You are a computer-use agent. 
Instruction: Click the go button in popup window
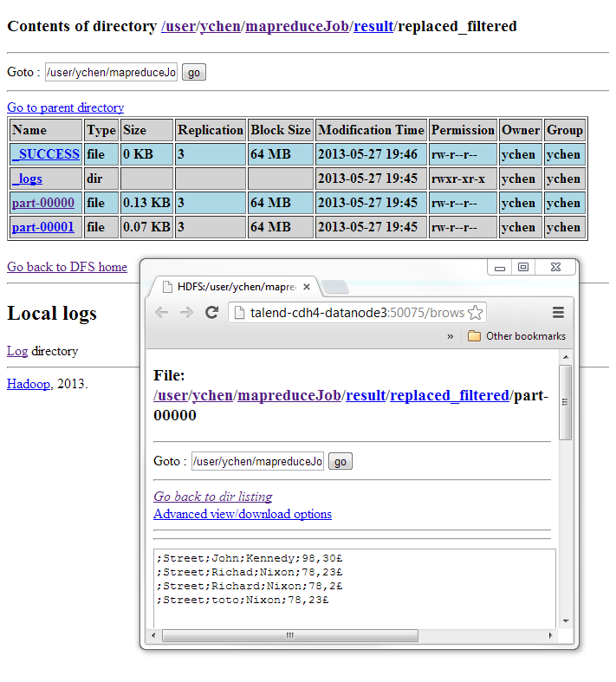[340, 462]
